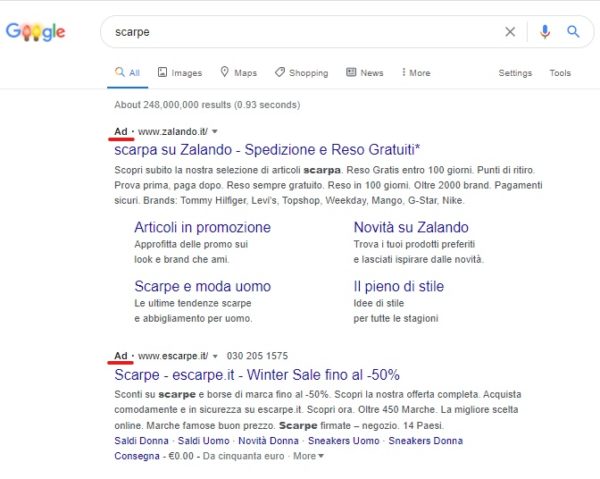Open the News tab
The image size is (600, 479).
[x=365, y=73]
